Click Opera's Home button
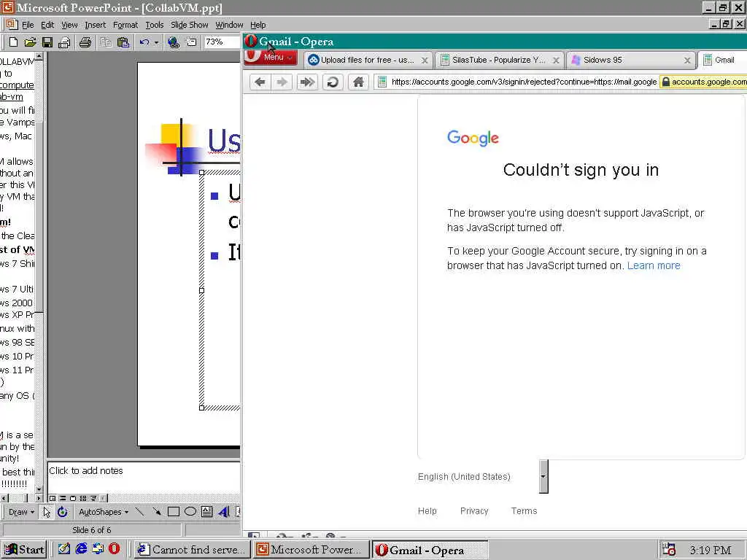 coord(358,82)
